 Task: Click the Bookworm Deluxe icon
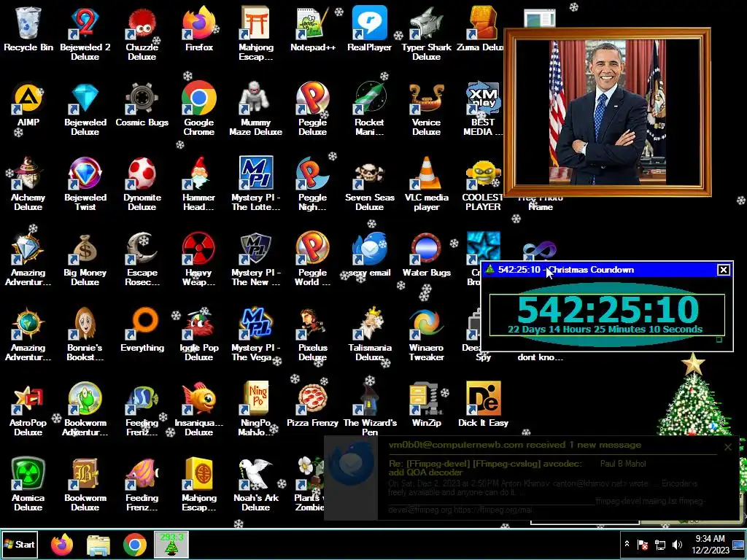pos(85,484)
